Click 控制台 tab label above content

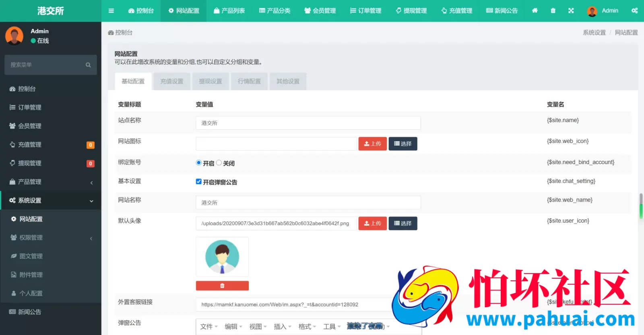(120, 33)
